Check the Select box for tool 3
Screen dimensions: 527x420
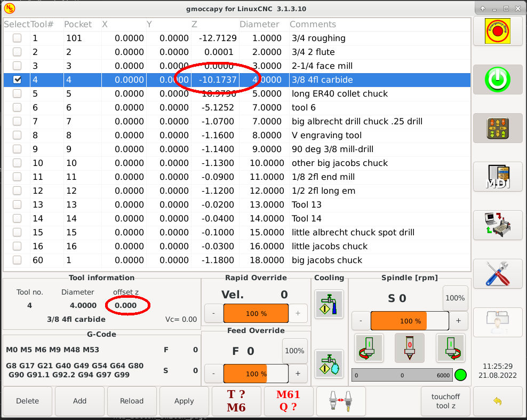pyautogui.click(x=17, y=66)
